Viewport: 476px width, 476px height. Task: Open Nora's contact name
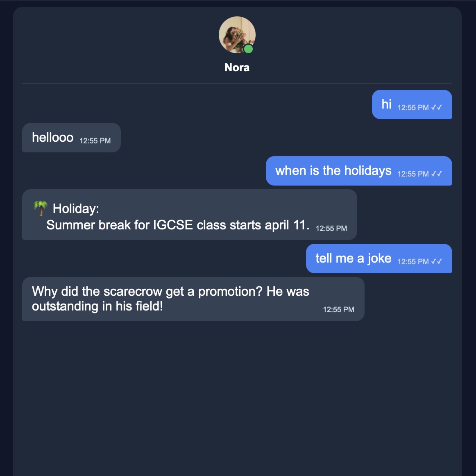[x=237, y=67]
